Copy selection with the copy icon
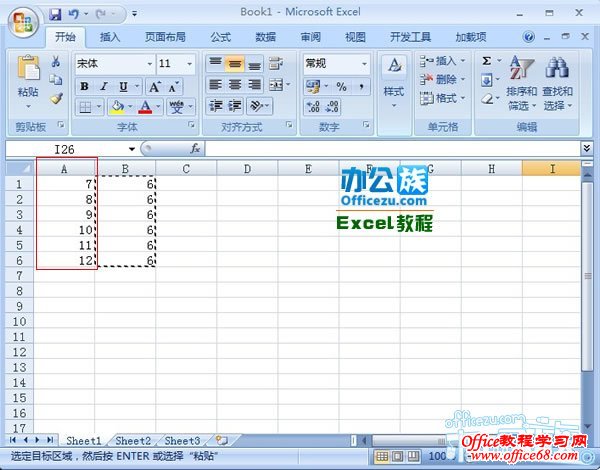 [x=56, y=79]
